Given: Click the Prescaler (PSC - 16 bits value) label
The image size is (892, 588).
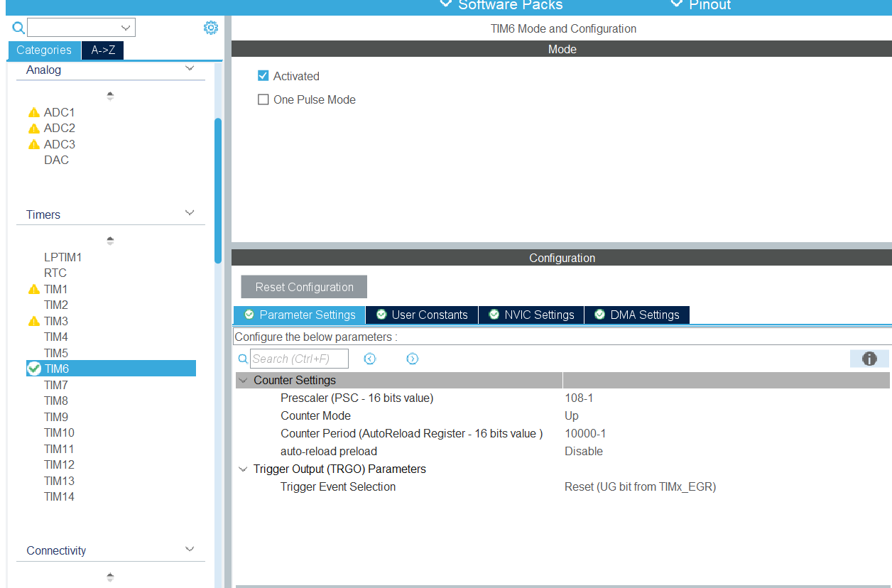Looking at the screenshot, I should [x=357, y=398].
